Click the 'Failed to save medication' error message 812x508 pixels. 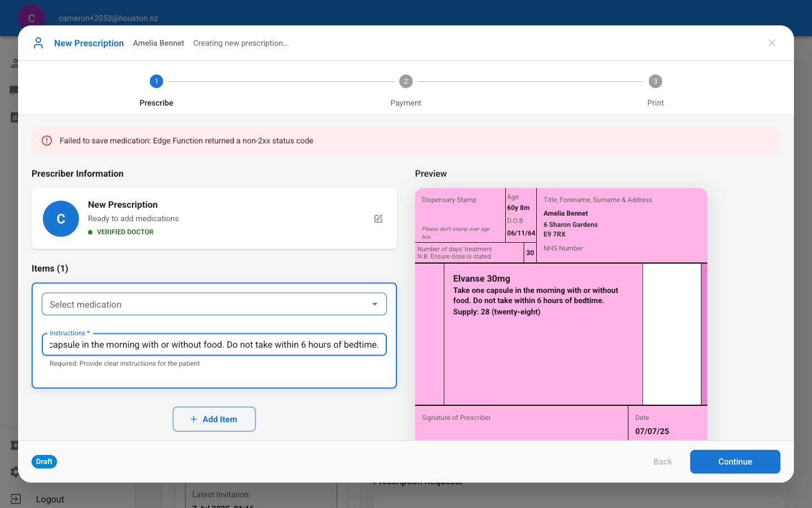(187, 141)
